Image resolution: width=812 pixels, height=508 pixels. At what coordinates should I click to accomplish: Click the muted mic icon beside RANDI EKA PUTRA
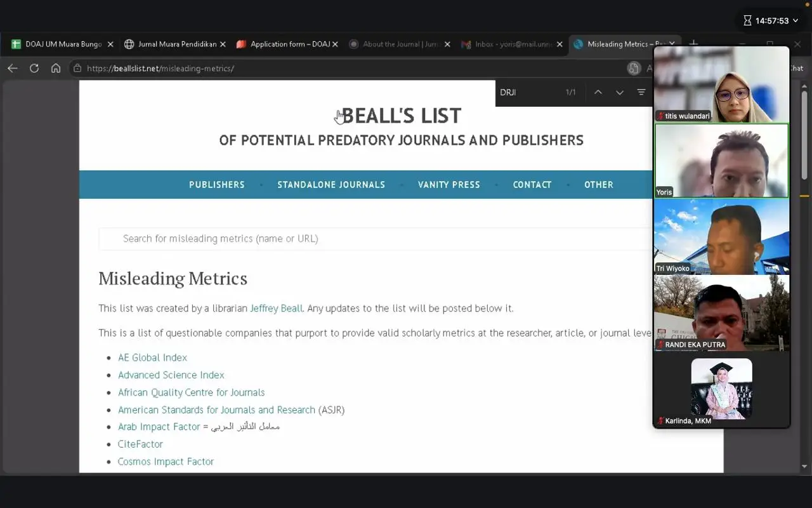pyautogui.click(x=660, y=345)
